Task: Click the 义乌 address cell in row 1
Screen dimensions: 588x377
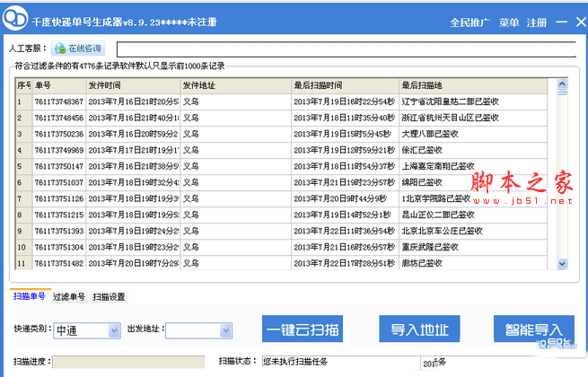Action: [x=236, y=102]
